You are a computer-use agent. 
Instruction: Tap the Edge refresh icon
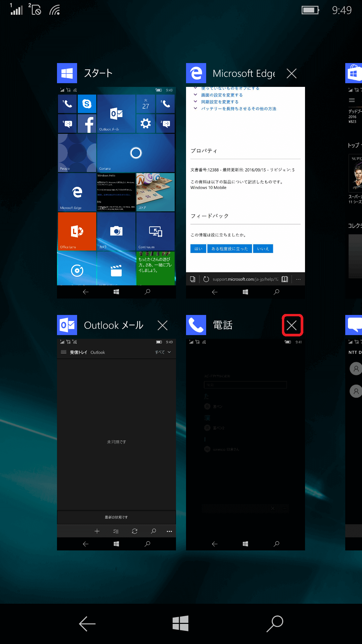206,279
